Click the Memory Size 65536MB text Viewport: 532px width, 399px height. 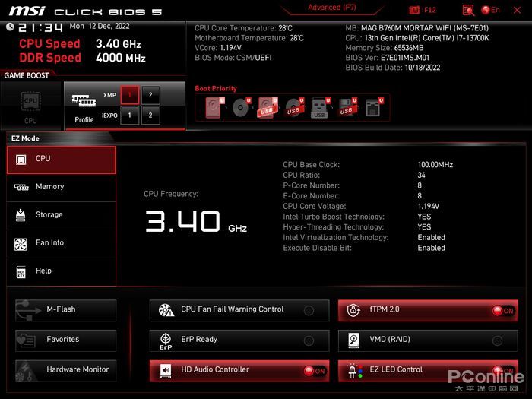click(385, 48)
